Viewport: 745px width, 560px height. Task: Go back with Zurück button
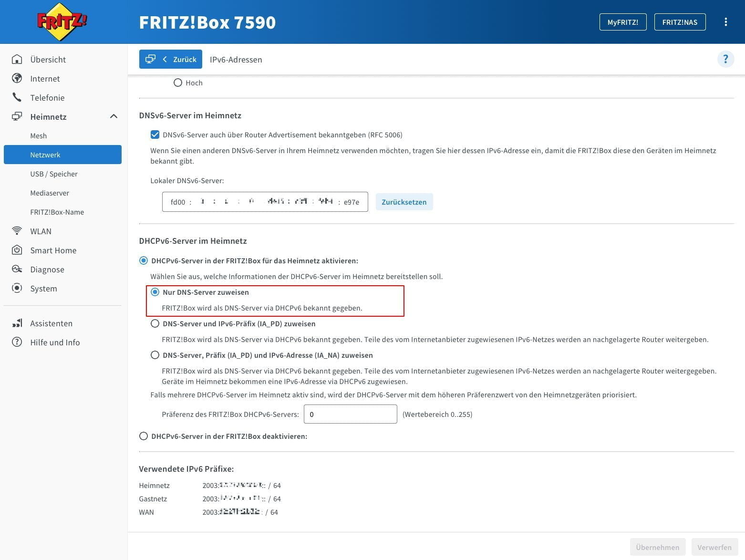click(x=170, y=59)
